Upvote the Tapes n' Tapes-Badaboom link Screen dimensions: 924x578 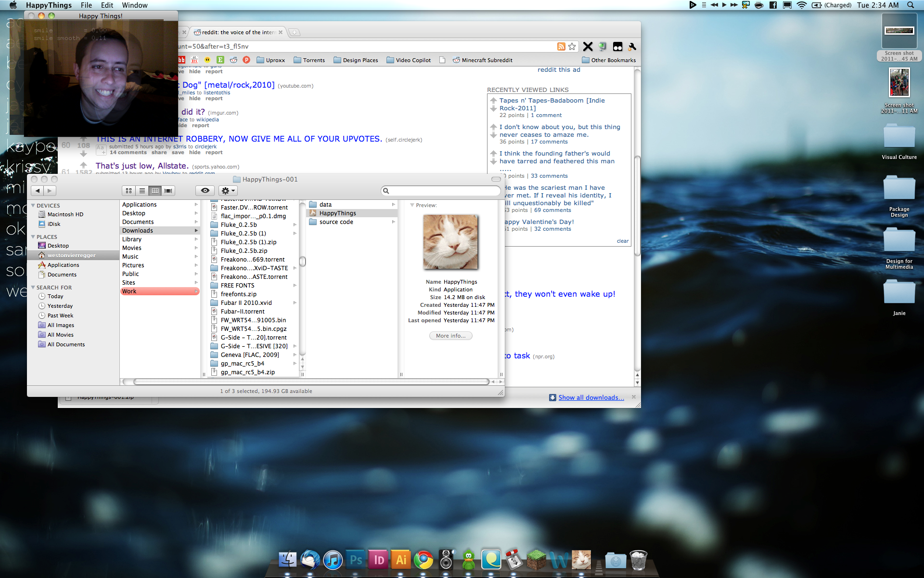pyautogui.click(x=493, y=100)
